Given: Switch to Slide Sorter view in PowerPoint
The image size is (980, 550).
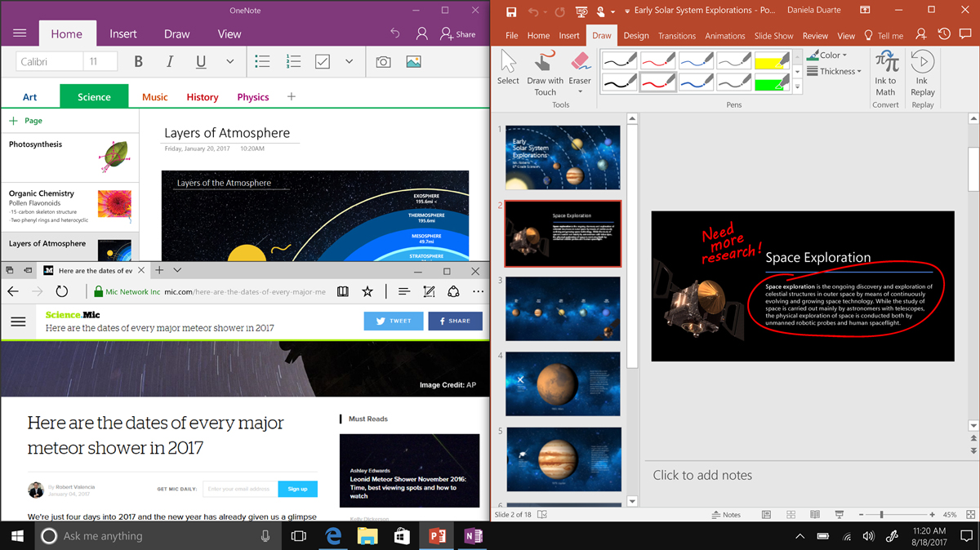Looking at the screenshot, I should pos(790,515).
